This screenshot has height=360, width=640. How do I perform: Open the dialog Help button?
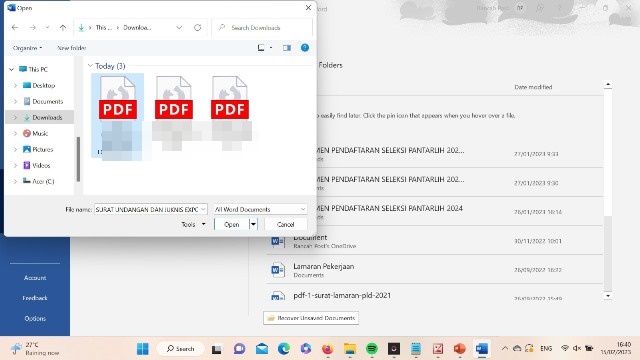pos(305,48)
